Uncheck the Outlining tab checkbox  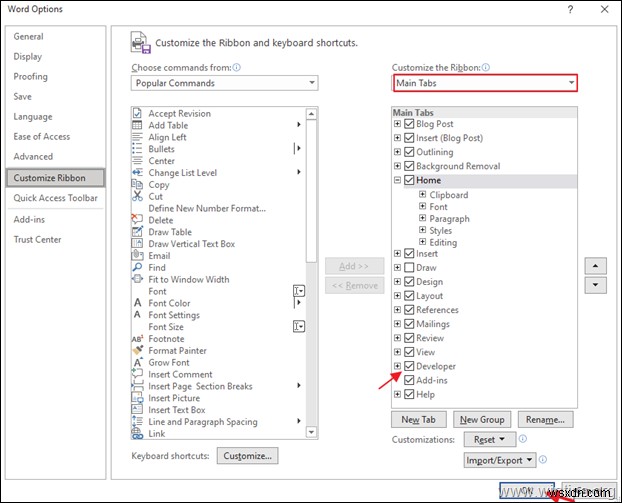pos(409,152)
